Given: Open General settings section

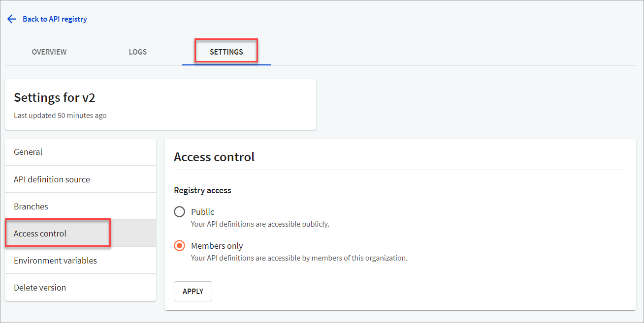Looking at the screenshot, I should click(80, 152).
